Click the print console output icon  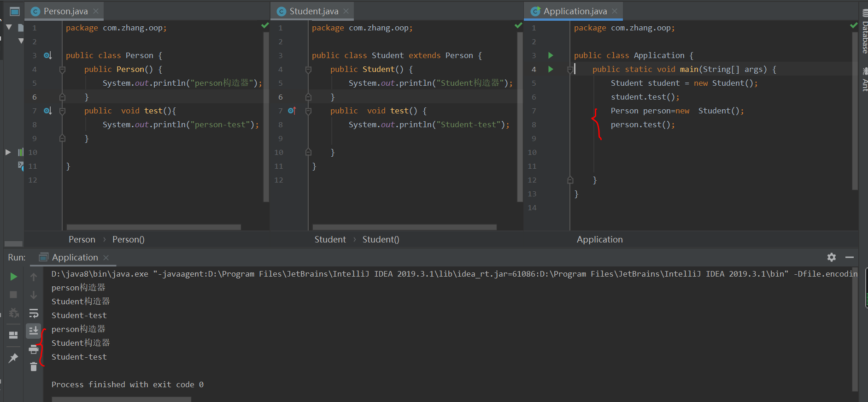(x=34, y=349)
